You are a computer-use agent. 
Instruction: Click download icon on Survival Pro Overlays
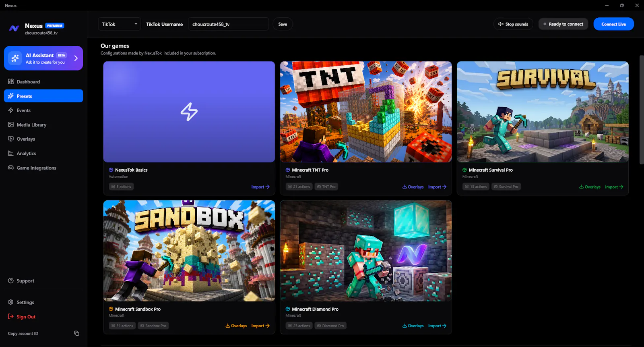point(581,187)
